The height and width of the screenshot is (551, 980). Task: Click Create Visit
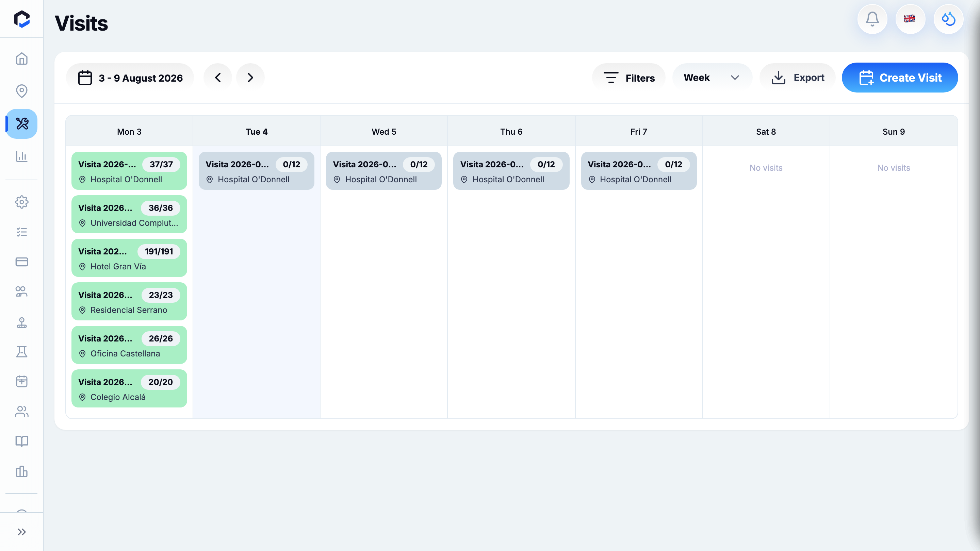900,78
